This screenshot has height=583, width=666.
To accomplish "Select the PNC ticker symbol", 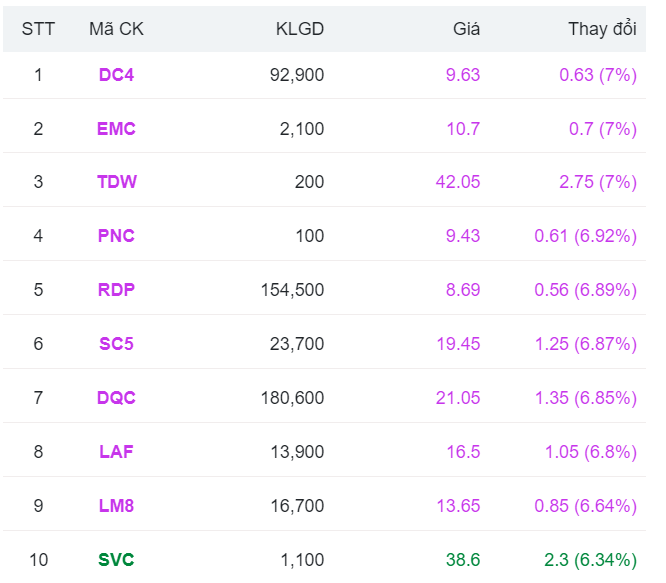I will [116, 236].
